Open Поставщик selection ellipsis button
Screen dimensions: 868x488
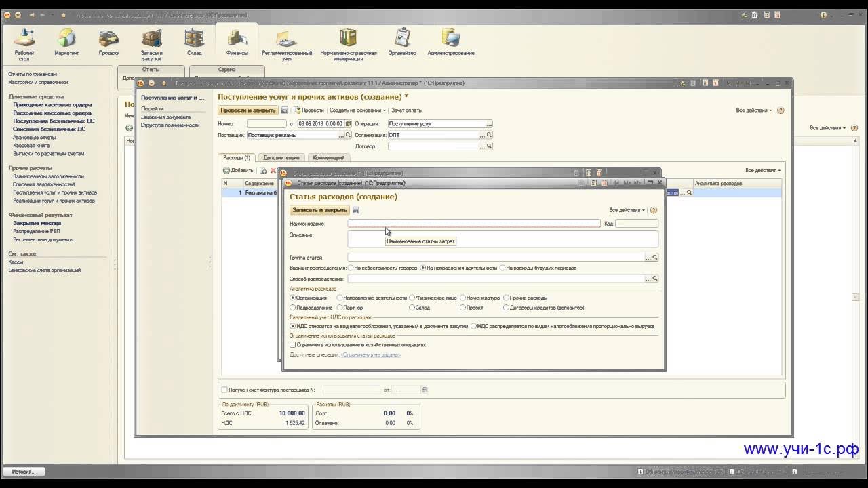coord(341,135)
